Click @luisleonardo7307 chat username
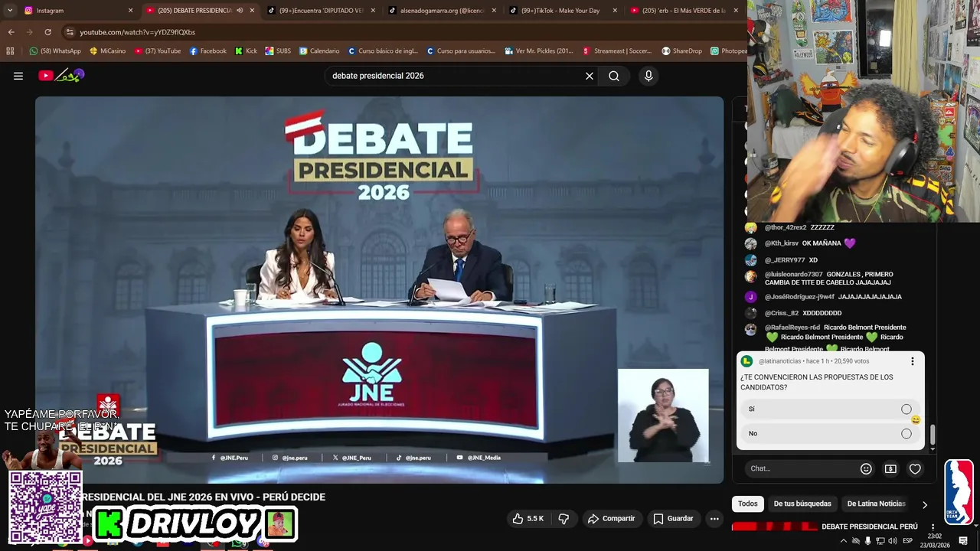This screenshot has width=980, height=551. tap(794, 275)
